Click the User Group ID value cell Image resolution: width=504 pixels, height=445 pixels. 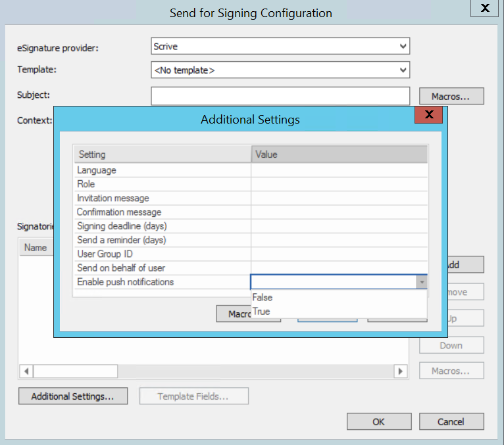pyautogui.click(x=340, y=254)
